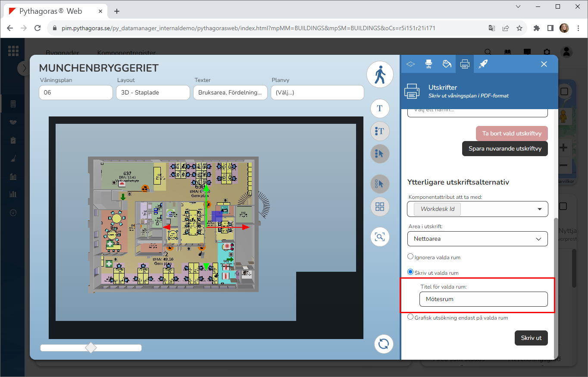Click Spara nuvarande utskriftvy button

point(504,148)
